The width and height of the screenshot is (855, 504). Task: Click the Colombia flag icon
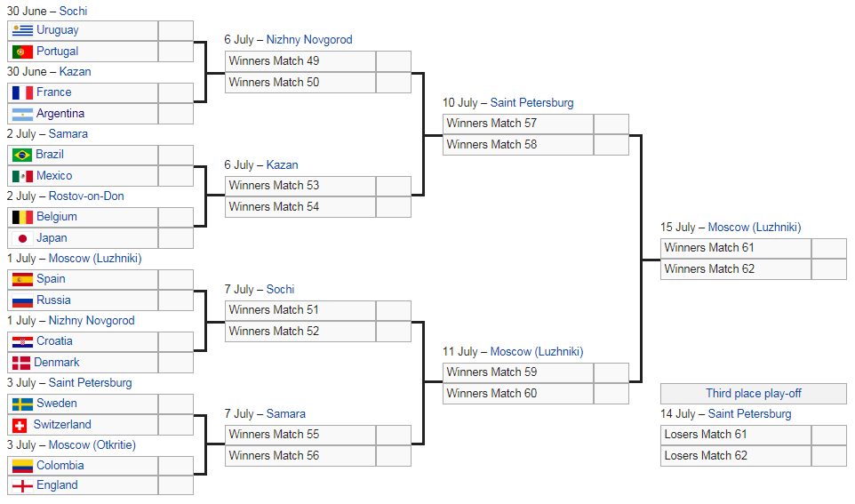click(23, 466)
